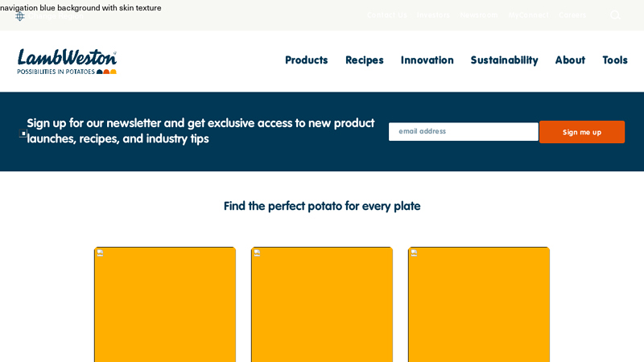Click broken image icon in first yellow card
Screen dimensions: 644x362
(x=100, y=253)
